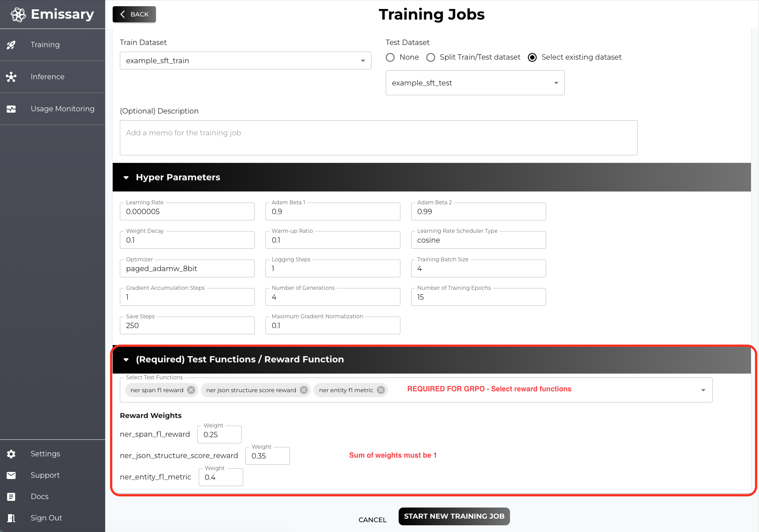Click the Sign Out door icon
The image size is (759, 532).
tap(11, 518)
